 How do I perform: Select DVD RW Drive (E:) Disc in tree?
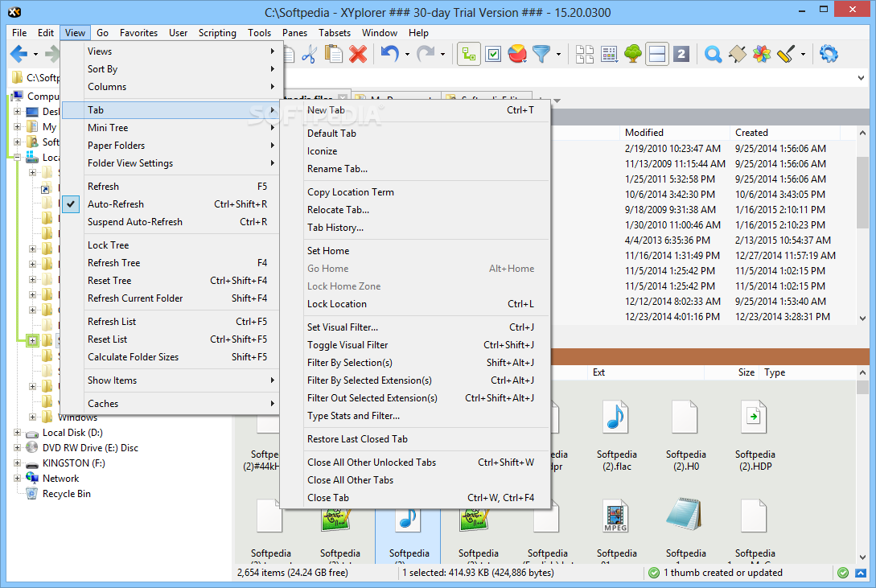[90, 448]
